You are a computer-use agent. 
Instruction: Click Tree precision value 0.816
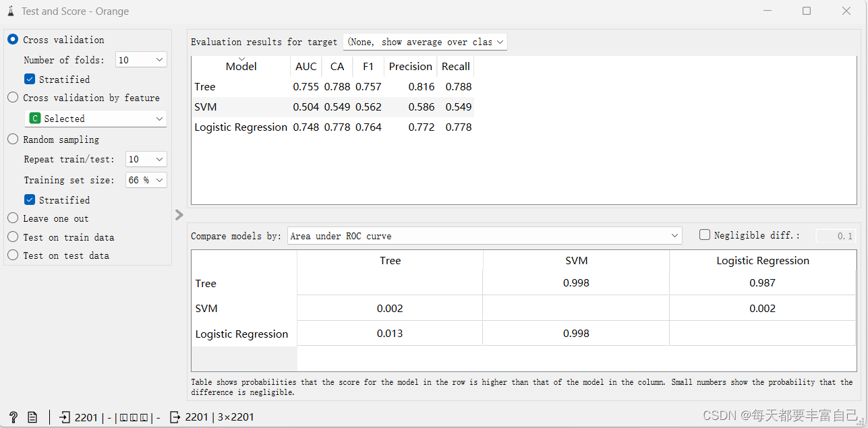coord(422,86)
